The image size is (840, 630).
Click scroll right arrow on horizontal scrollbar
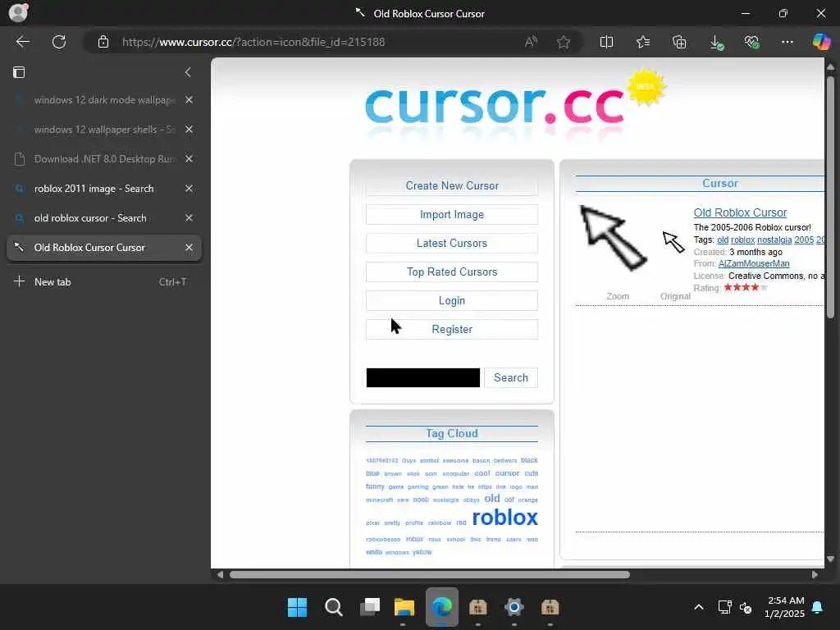point(815,575)
